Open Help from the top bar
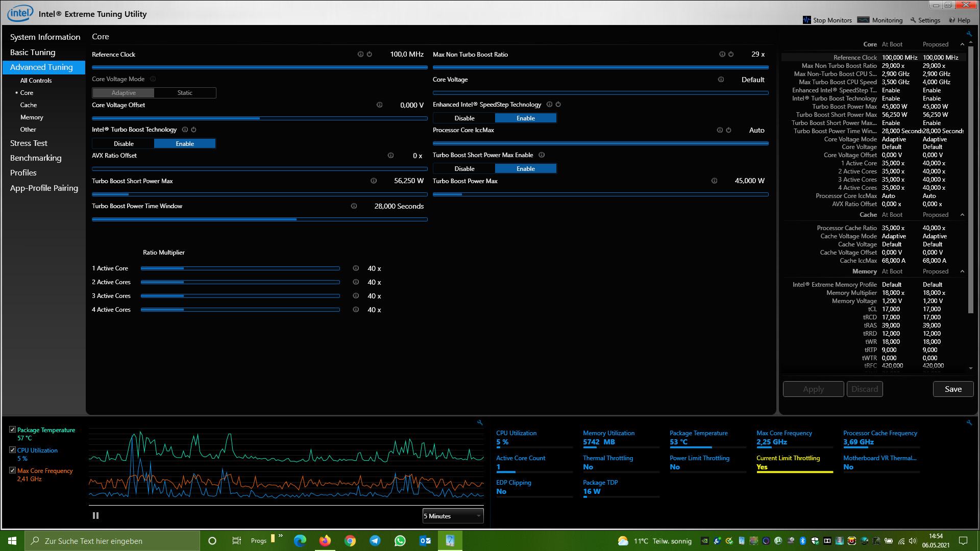The width and height of the screenshot is (980, 551). [960, 20]
